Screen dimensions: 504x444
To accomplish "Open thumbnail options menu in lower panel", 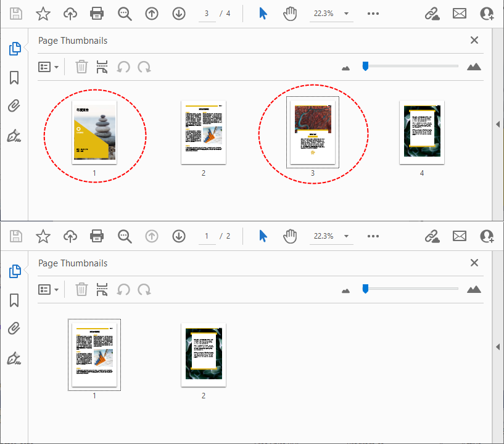I will (x=48, y=290).
